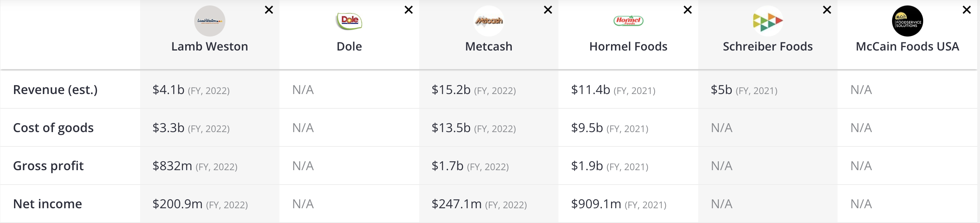The width and height of the screenshot is (980, 223).
Task: Remove McCain Foods USA column
Action: coord(967,10)
